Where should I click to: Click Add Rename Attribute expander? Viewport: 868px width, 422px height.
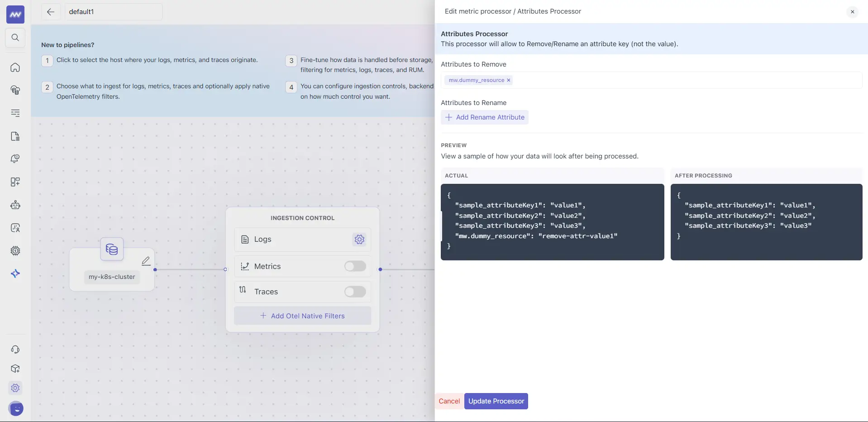tap(484, 117)
